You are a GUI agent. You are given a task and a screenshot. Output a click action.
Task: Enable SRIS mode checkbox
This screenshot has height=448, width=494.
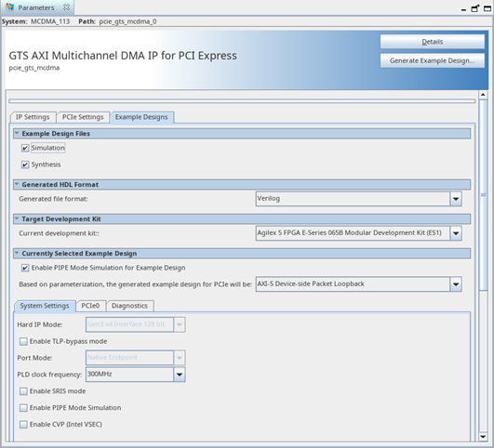click(x=23, y=391)
